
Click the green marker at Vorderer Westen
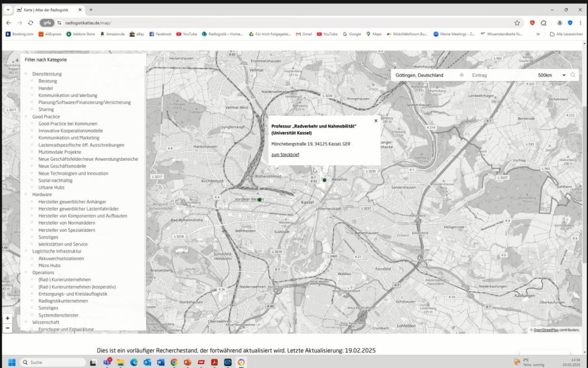coord(259,199)
